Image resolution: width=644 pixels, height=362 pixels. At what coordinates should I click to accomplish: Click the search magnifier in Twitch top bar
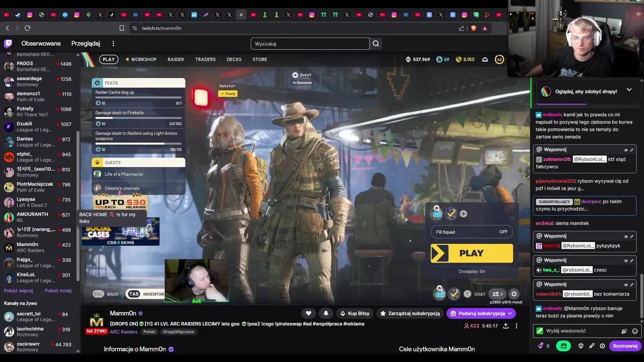pos(375,44)
